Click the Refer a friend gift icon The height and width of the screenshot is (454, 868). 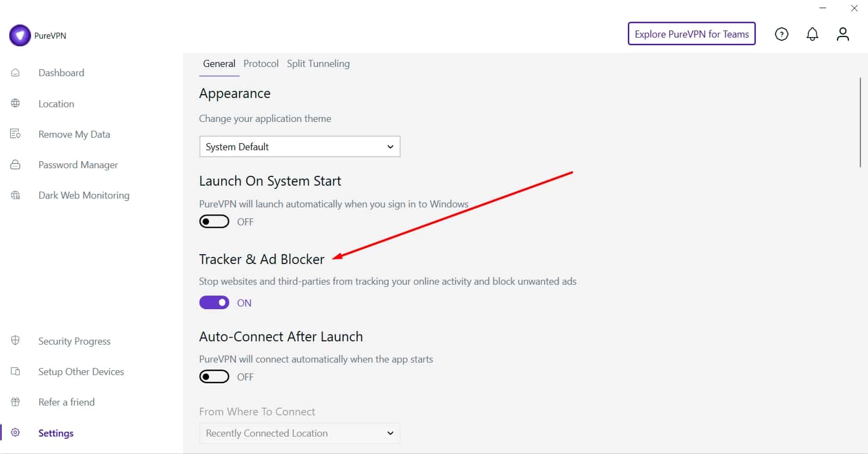pos(15,402)
